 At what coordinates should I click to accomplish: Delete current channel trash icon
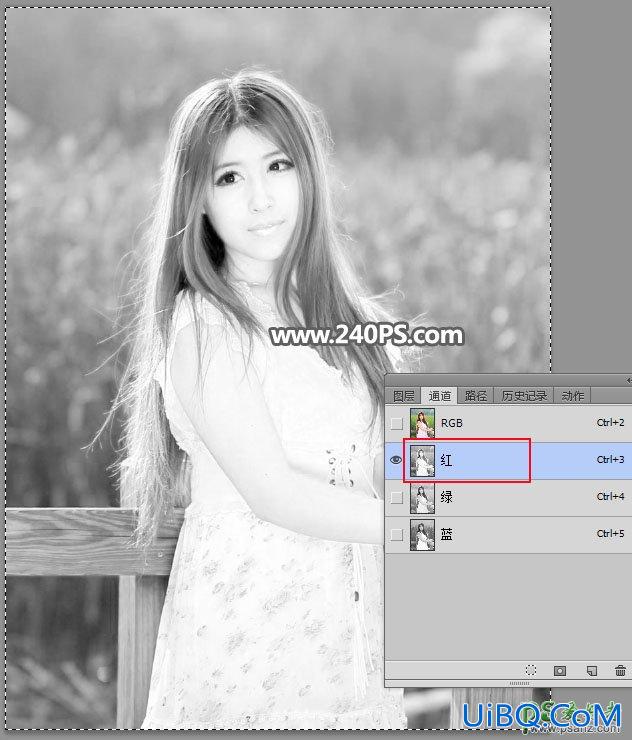pos(620,670)
